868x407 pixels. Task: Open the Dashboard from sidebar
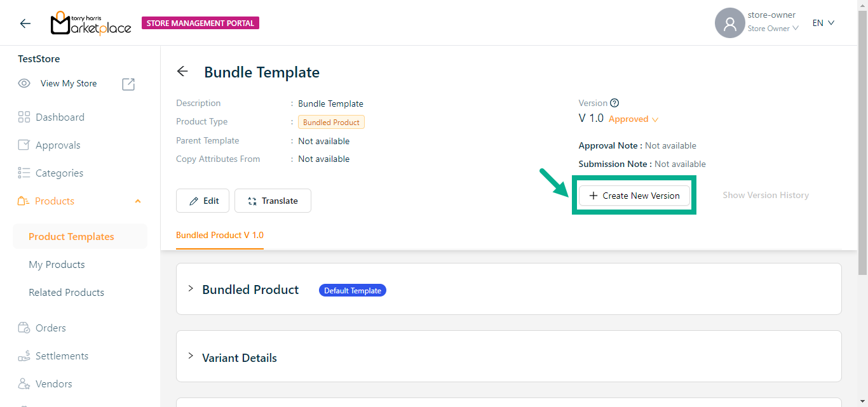[x=60, y=117]
